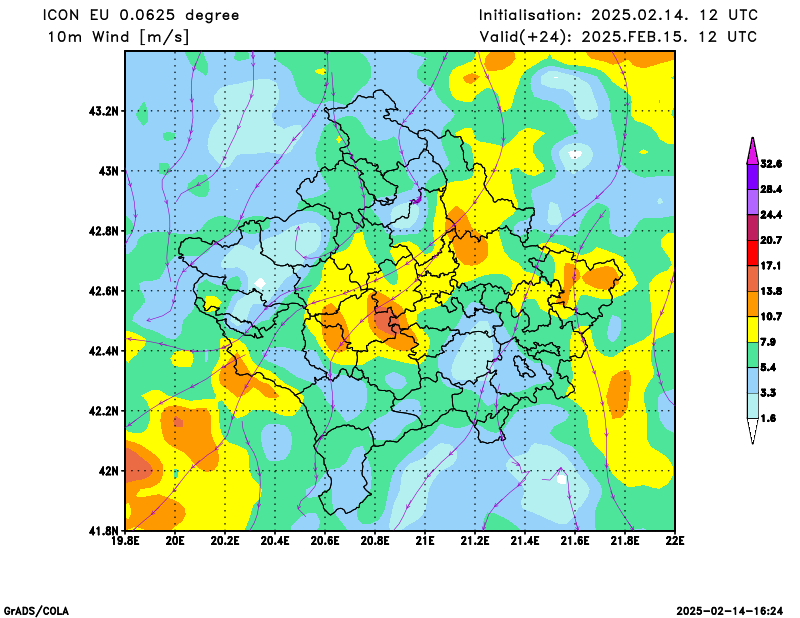Click the 'Valid(+24)' date text
Screen dimensions: 800x618
click(x=618, y=37)
